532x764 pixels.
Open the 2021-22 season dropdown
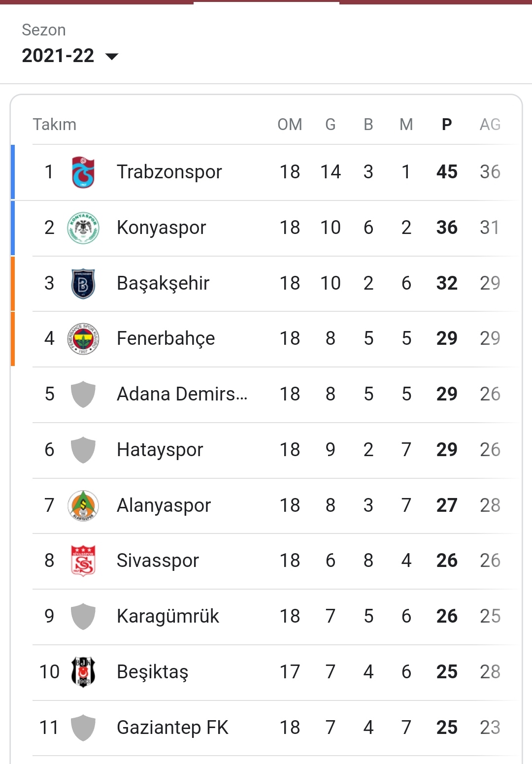click(70, 56)
